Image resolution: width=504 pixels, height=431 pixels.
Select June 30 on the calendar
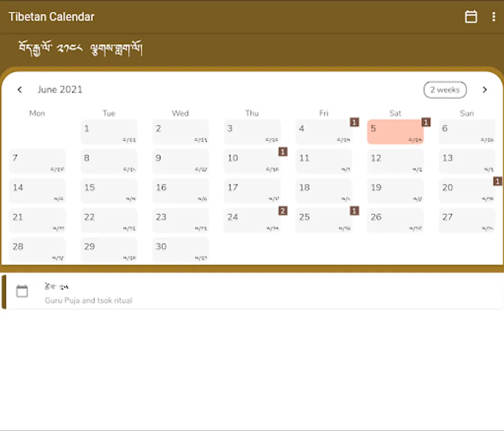(x=180, y=250)
